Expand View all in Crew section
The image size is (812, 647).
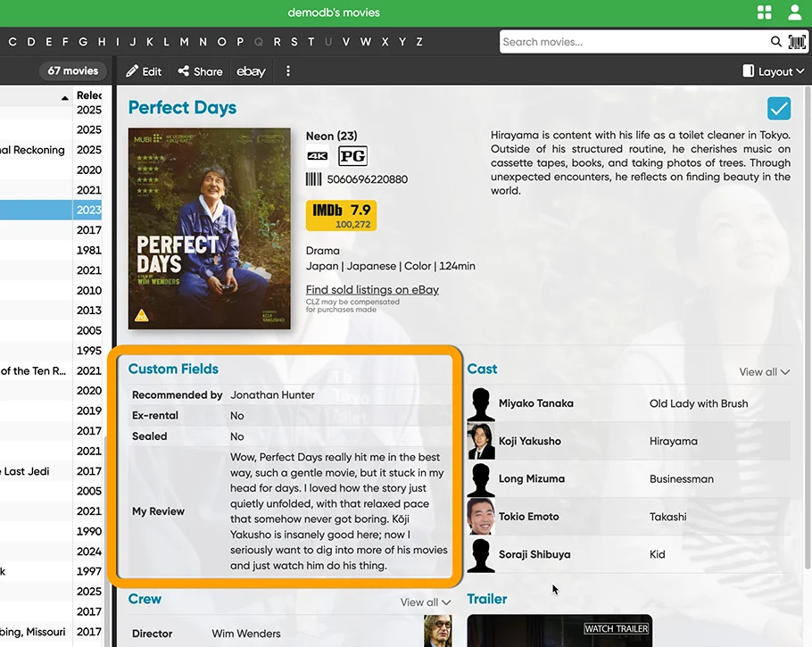click(x=426, y=602)
